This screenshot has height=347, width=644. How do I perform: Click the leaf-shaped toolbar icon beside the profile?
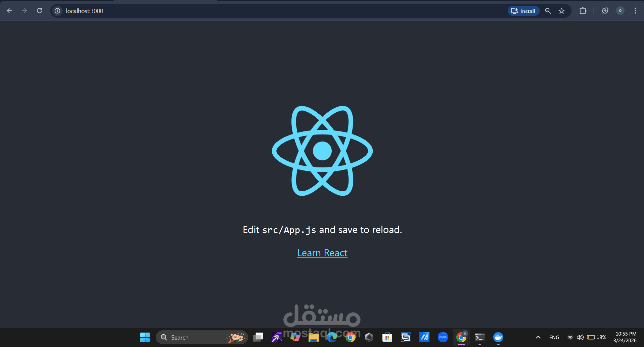[x=605, y=11]
